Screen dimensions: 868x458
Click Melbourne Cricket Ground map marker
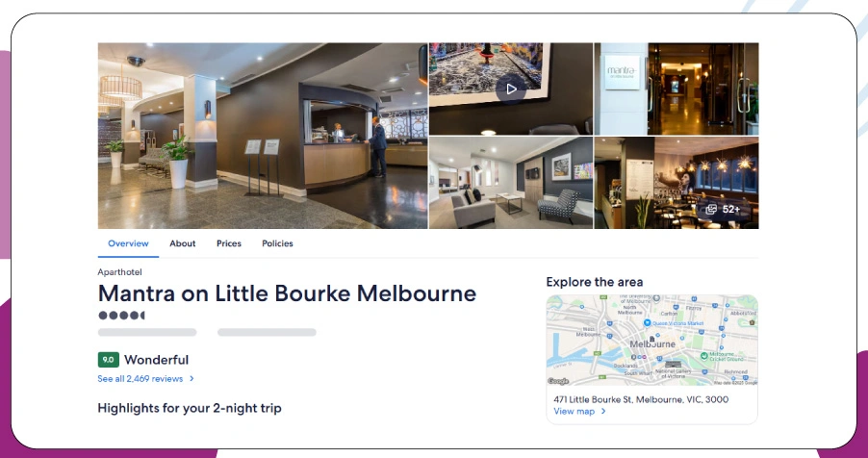(x=703, y=356)
